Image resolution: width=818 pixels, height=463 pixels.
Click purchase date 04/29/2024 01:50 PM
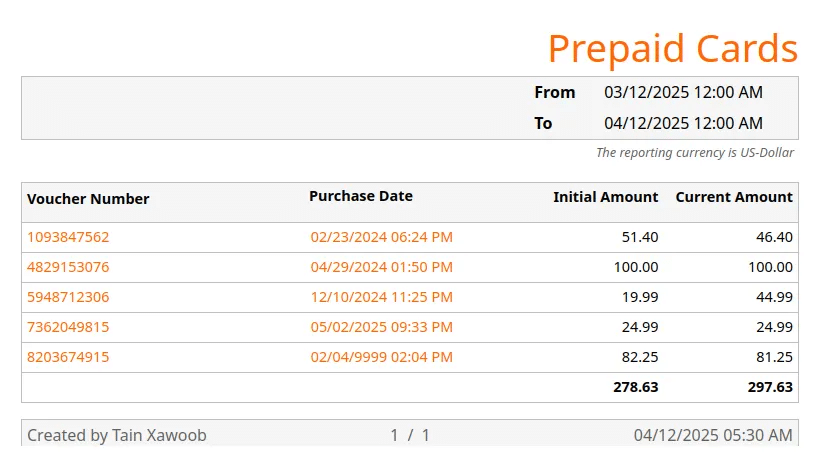(x=381, y=267)
